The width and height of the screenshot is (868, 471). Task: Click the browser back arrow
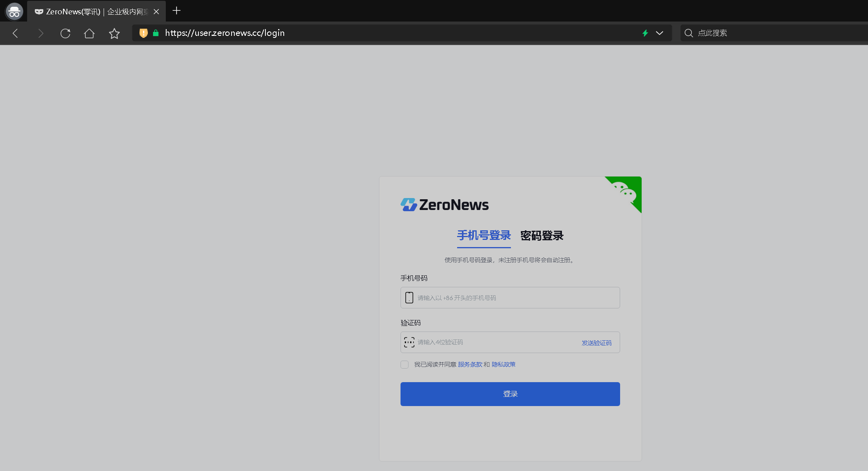15,33
